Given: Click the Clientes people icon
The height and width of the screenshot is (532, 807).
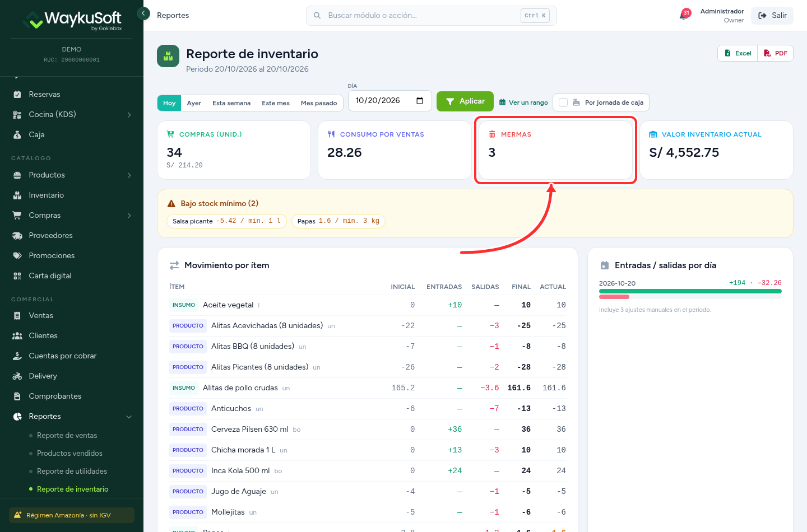Looking at the screenshot, I should tap(17, 335).
